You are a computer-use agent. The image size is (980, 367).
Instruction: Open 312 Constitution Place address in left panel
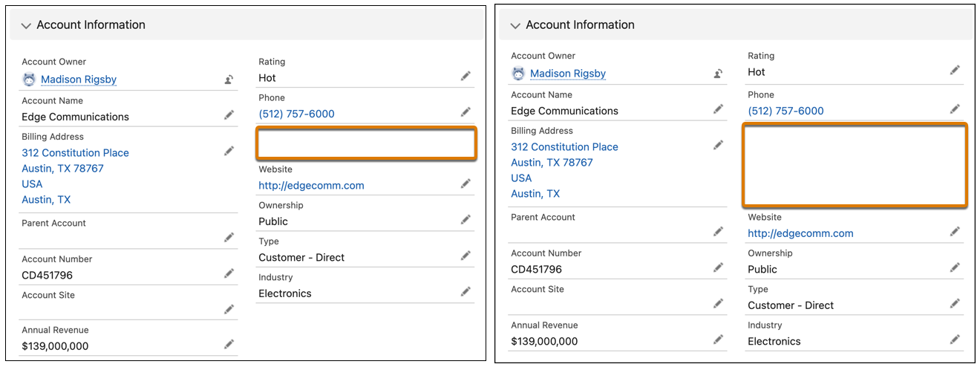75,153
